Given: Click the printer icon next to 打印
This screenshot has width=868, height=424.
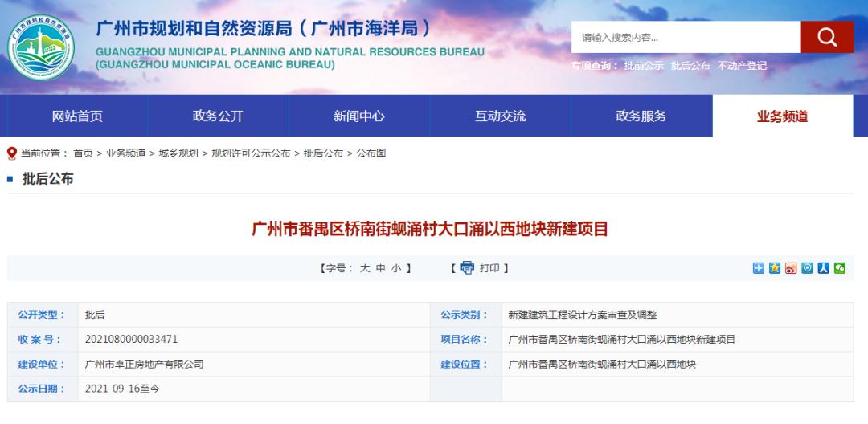Looking at the screenshot, I should point(467,268).
